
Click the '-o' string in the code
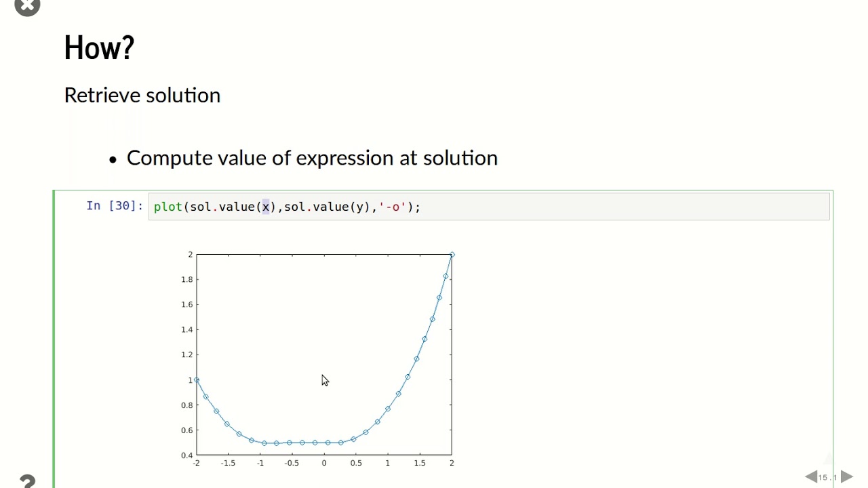click(x=393, y=207)
